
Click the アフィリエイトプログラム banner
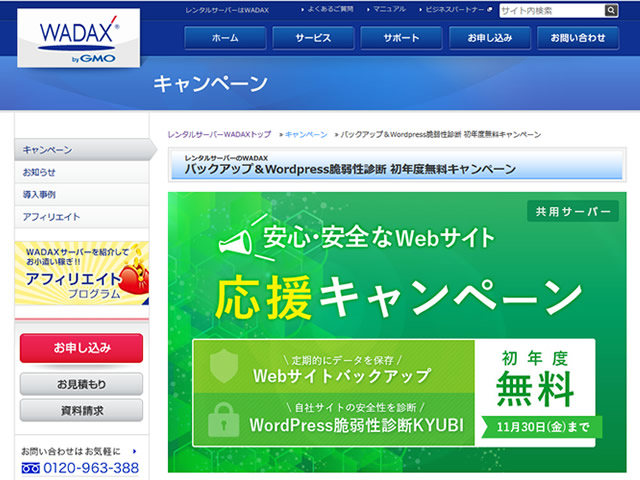click(x=82, y=273)
